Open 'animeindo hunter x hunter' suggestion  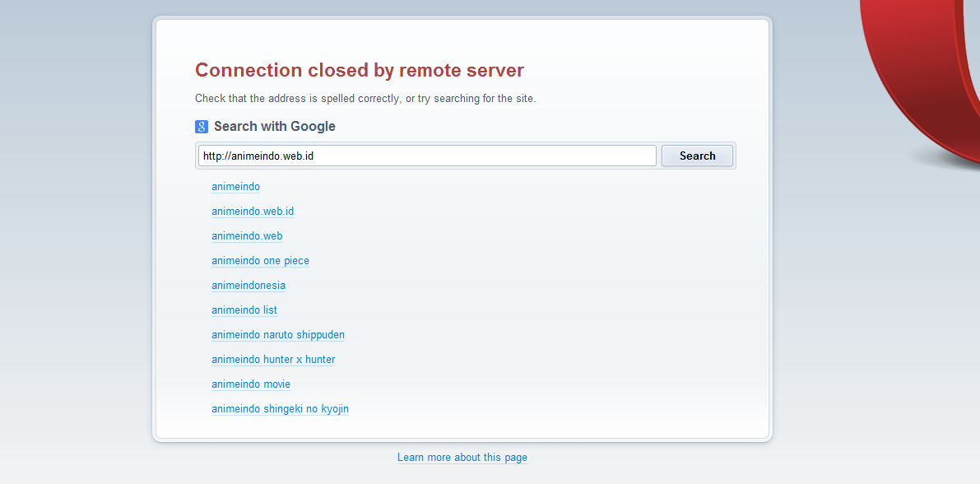273,360
